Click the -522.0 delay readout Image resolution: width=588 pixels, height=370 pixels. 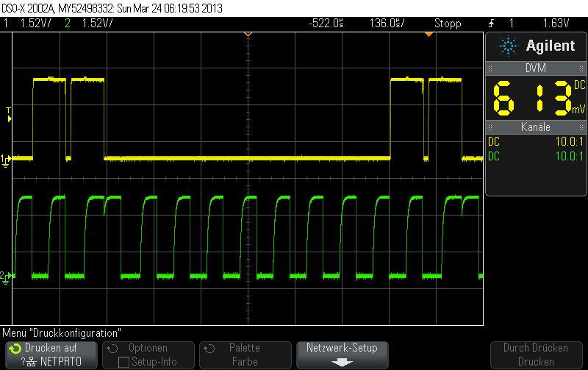326,24
